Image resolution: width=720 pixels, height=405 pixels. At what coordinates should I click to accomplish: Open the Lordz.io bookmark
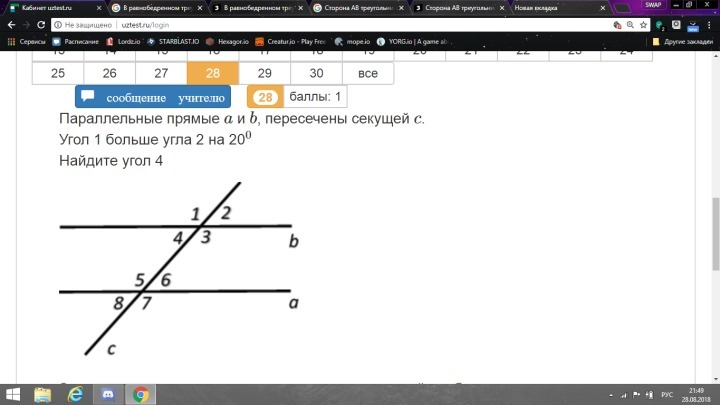click(123, 41)
